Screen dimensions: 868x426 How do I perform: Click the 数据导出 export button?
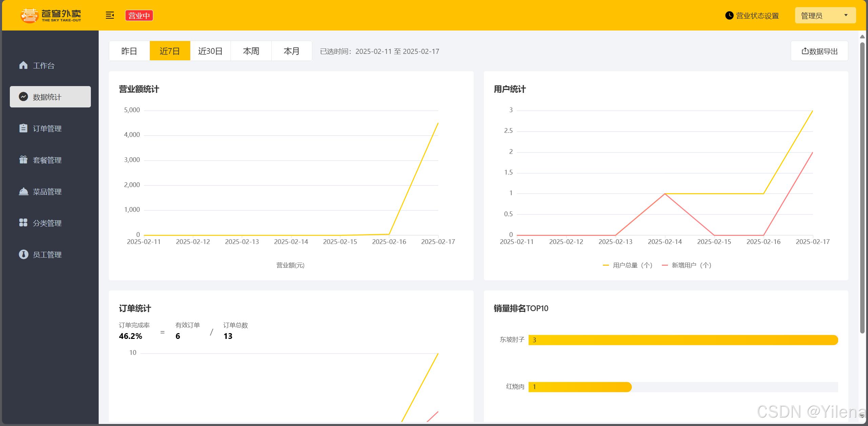[x=819, y=51]
